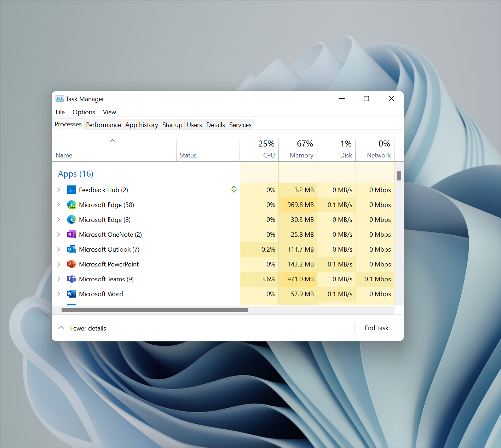Expand the Microsoft Teams (9) process group

coord(59,279)
